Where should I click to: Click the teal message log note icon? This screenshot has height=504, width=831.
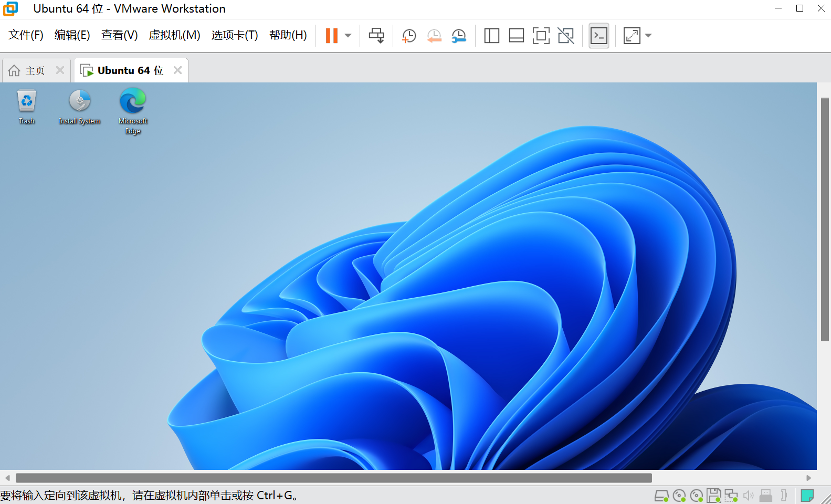(807, 496)
